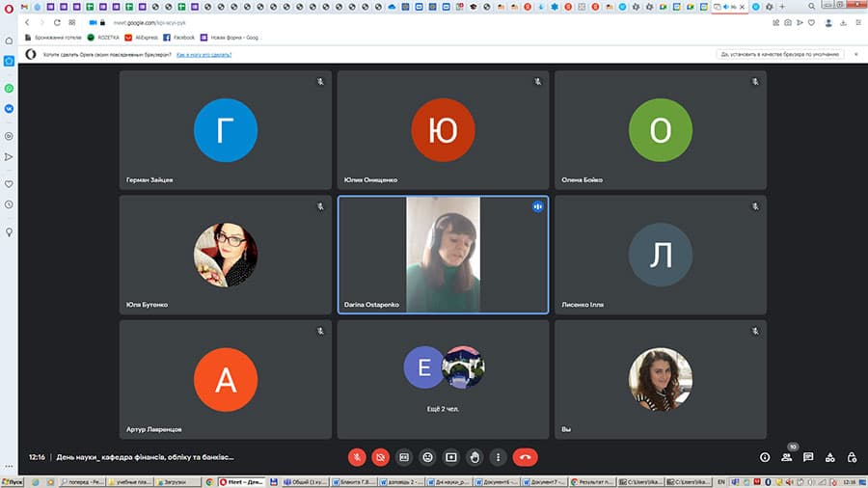Raise your hand in the meeting
The height and width of the screenshot is (488, 868).
pyautogui.click(x=475, y=457)
